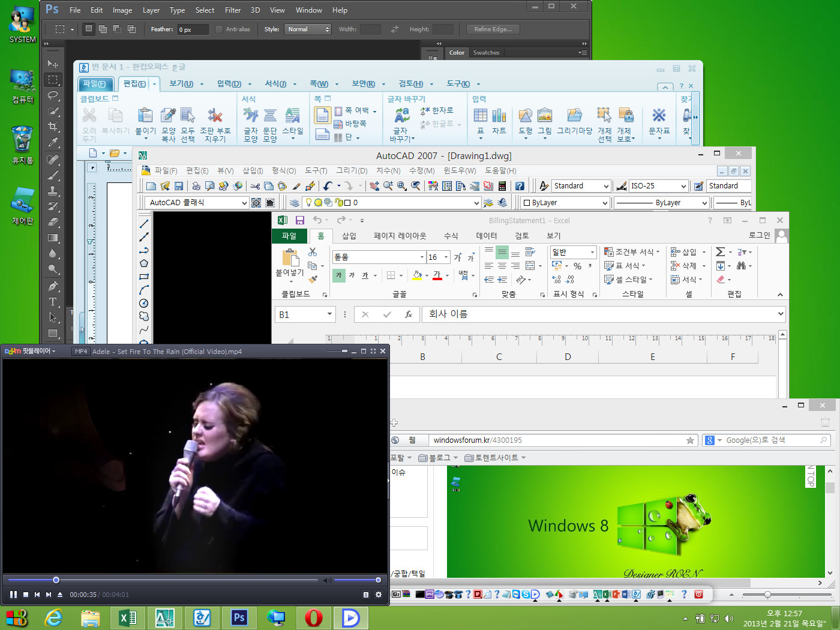Click Paste icon in Hangul word processor

[x=145, y=115]
